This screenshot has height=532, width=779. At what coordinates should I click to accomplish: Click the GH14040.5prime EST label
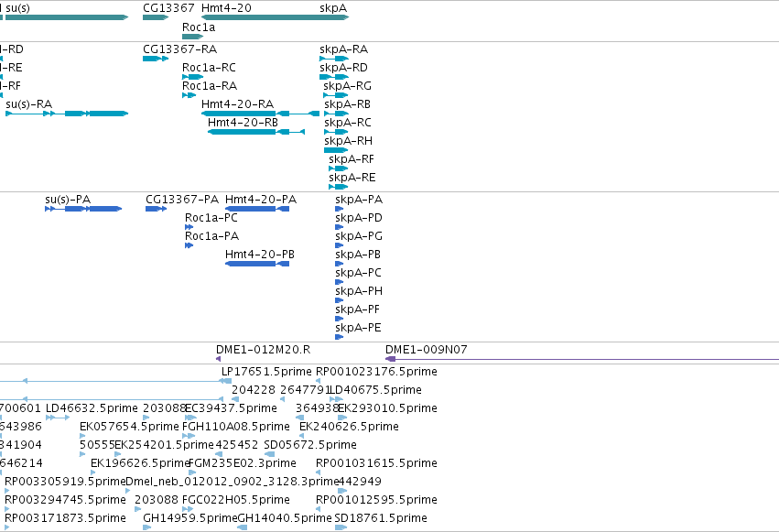(x=285, y=519)
